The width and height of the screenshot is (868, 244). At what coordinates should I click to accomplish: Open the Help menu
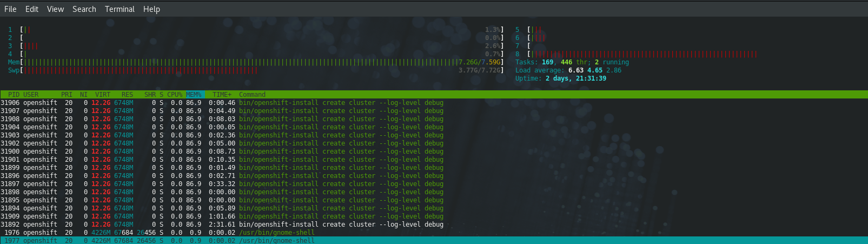(x=151, y=9)
